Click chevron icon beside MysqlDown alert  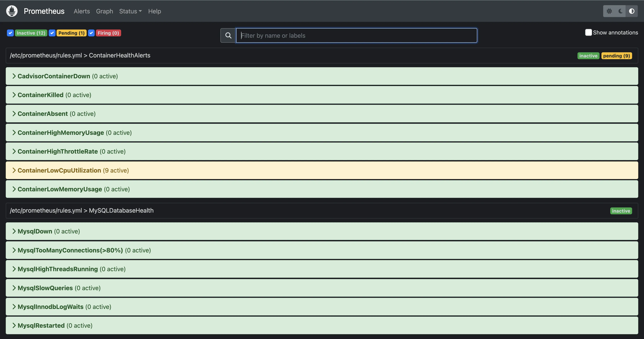pyautogui.click(x=14, y=231)
